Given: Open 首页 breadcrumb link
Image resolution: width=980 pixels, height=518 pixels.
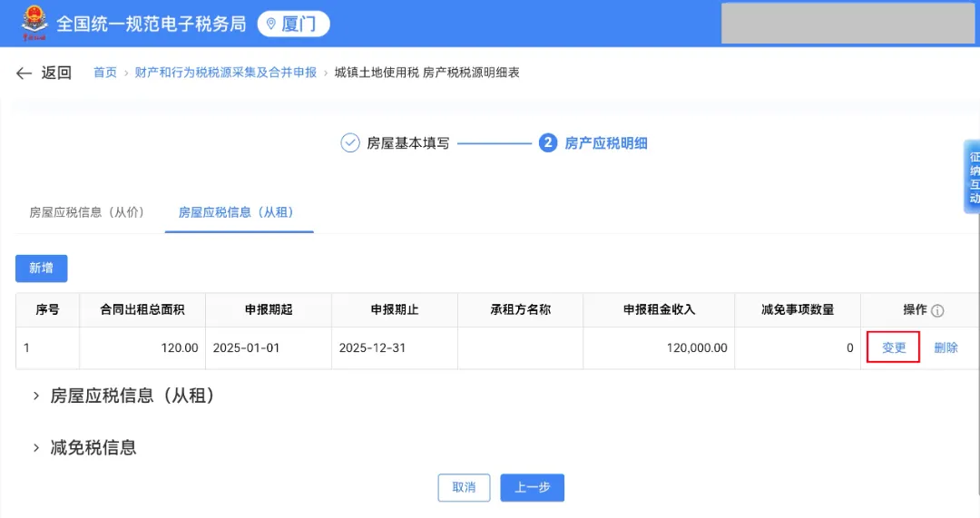Looking at the screenshot, I should (x=105, y=73).
